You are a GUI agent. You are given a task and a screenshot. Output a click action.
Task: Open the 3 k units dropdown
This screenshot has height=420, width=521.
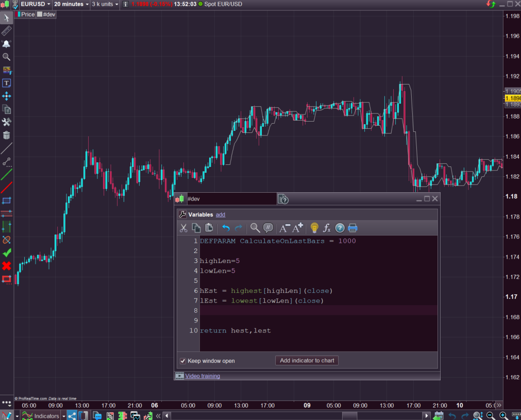pos(105,4)
